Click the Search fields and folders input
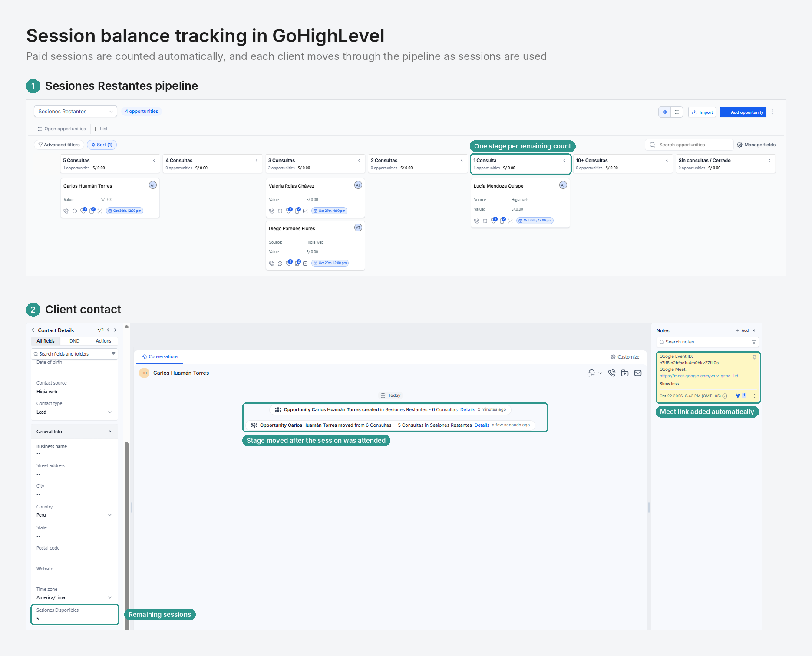Screen dimensions: 812x656 [74, 354]
